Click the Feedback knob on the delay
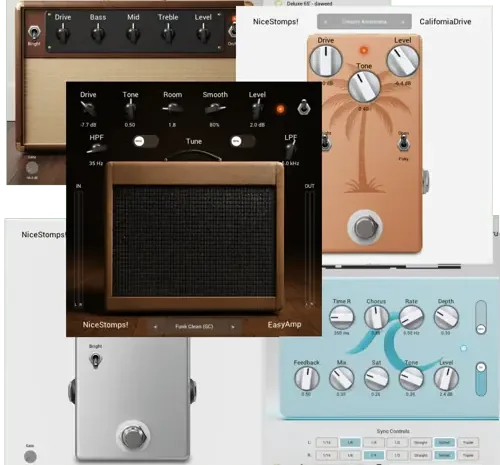The width and height of the screenshot is (500, 465). 306,379
